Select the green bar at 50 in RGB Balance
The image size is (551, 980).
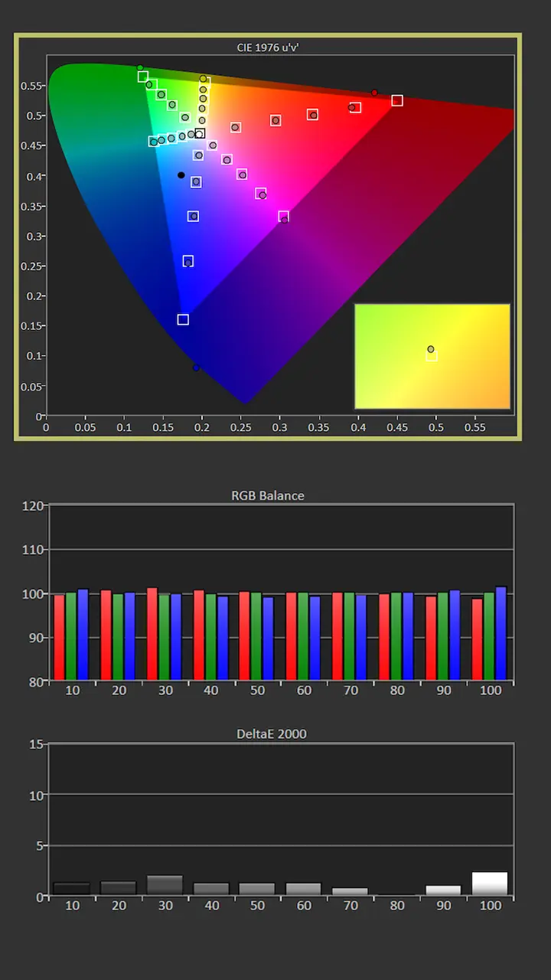tap(256, 636)
